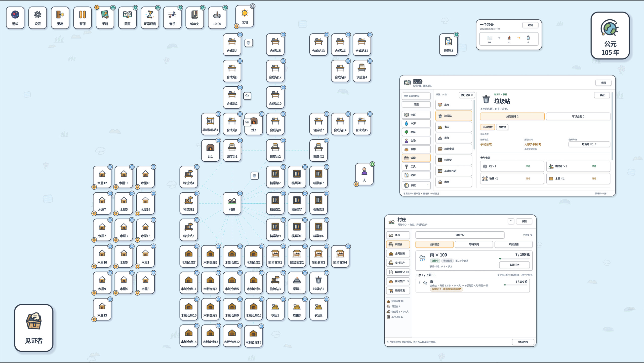
Task: Select the 合成站 recipe tab in 图鉴
Action: [x=502, y=127]
